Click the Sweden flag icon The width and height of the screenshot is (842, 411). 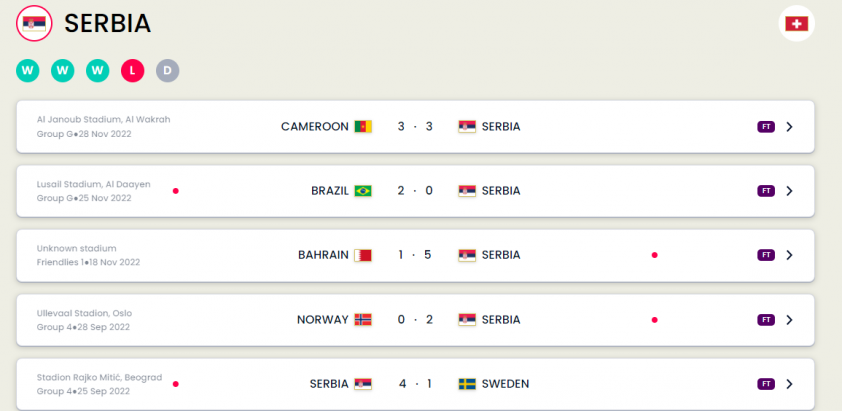pyautogui.click(x=467, y=384)
